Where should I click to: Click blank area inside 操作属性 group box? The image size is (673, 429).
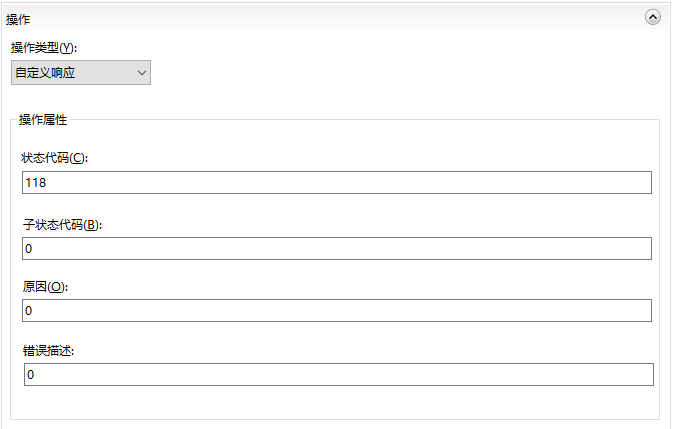click(x=335, y=401)
